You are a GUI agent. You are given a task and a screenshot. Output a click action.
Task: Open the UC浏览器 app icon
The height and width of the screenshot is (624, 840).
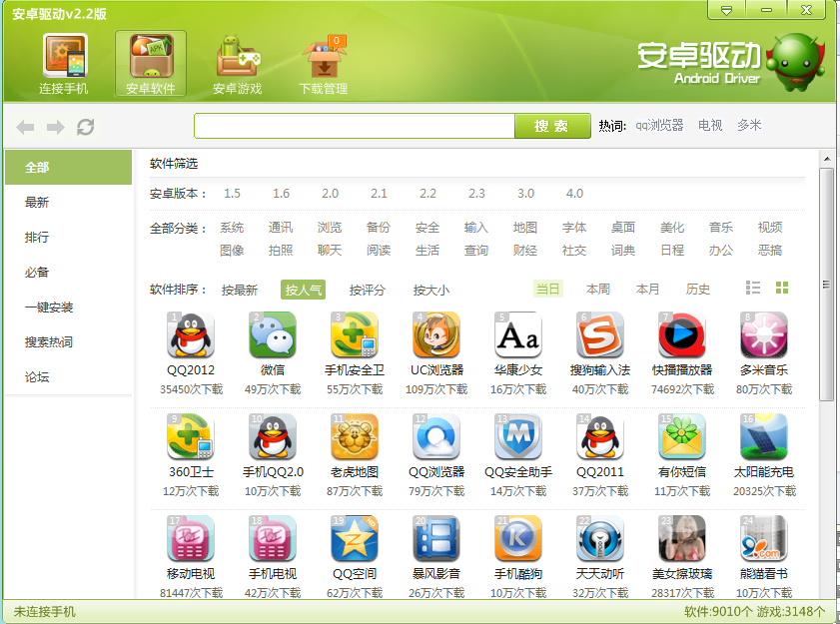coord(436,335)
